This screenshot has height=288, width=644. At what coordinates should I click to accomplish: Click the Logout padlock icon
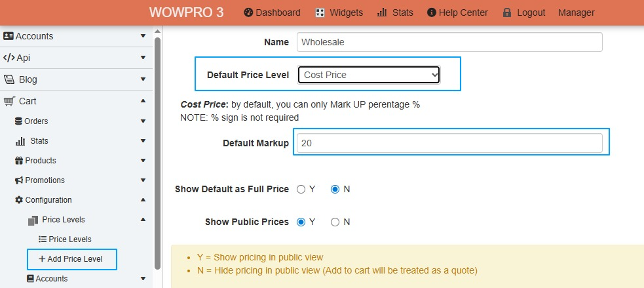507,12
